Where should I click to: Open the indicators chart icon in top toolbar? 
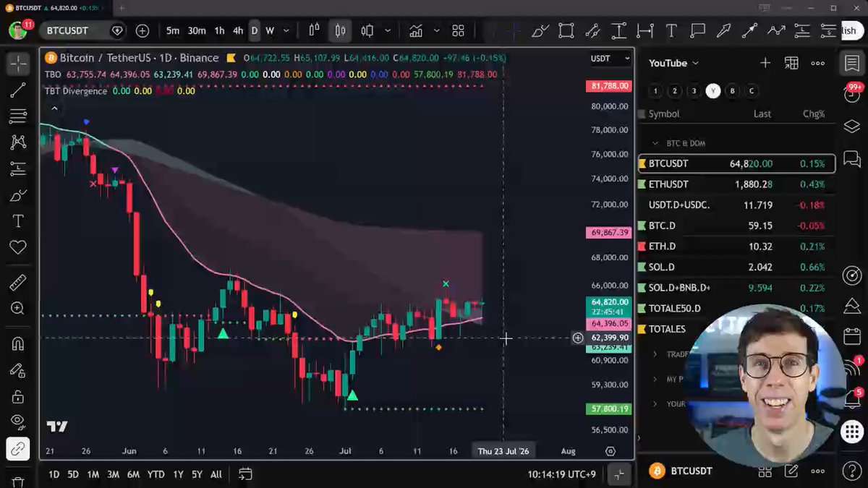point(416,31)
